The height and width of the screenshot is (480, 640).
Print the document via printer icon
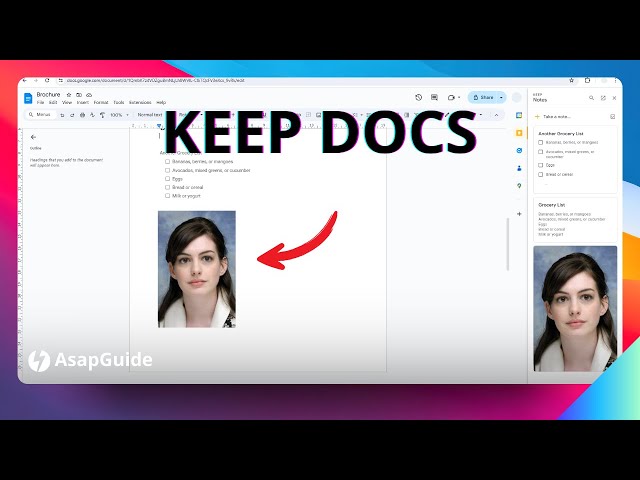point(82,115)
